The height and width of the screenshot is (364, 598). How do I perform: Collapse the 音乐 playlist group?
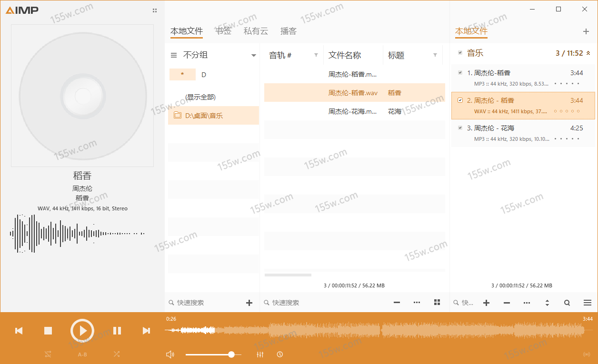tap(588, 53)
